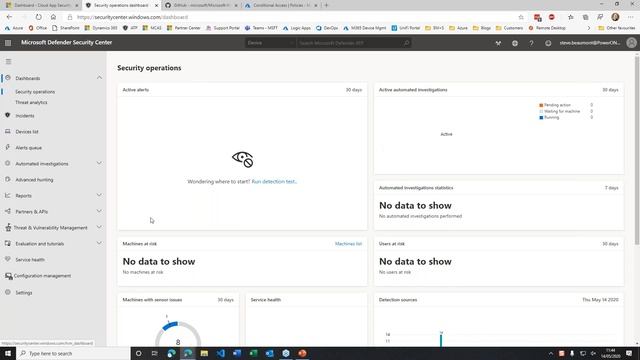Image resolution: width=640 pixels, height=360 pixels.
Task: Close the Security operations dashboard tab
Action: (x=156, y=5)
